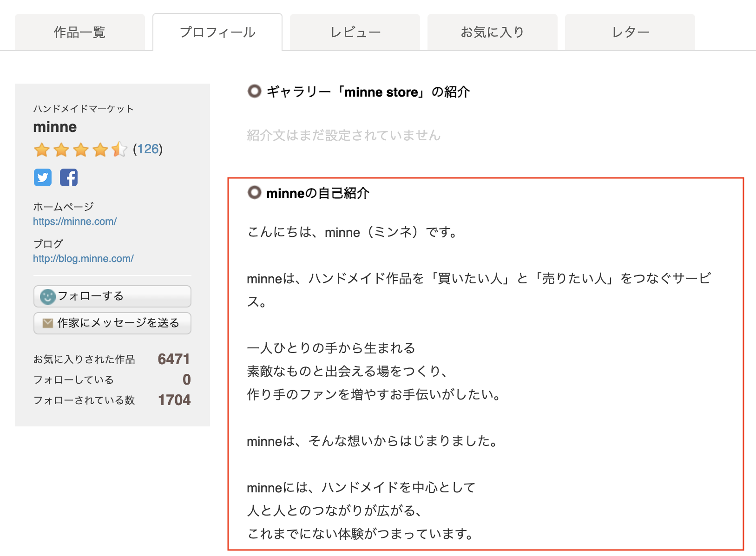Open the http://blog.minne.com/ blog link
This screenshot has height=556, width=756.
(83, 259)
